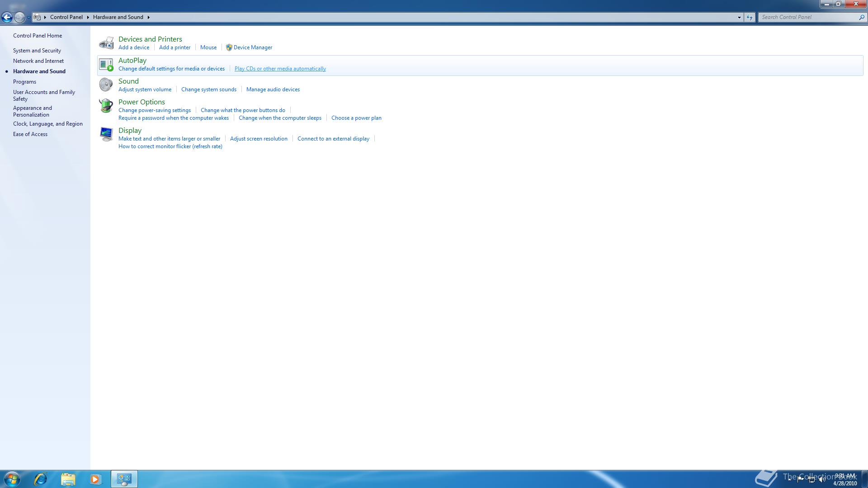Expand arrow before Control Panel breadcrumb
The width and height of the screenshot is (868, 488).
pyautogui.click(x=45, y=17)
